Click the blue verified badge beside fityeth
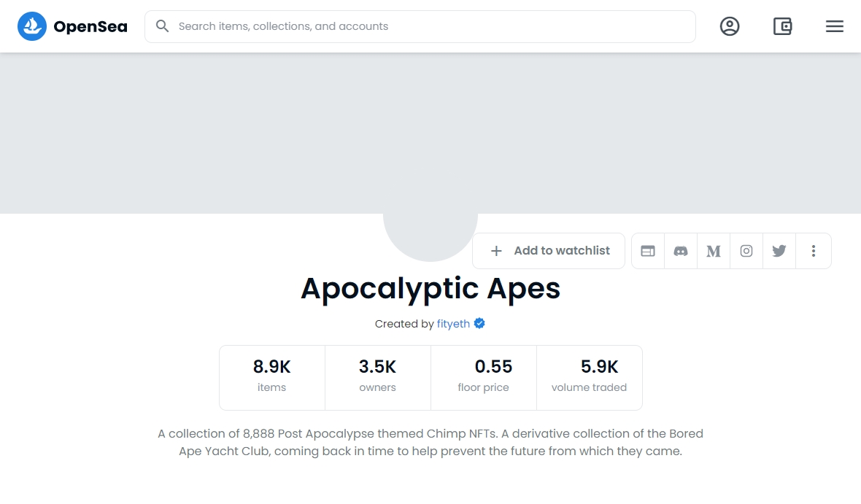This screenshot has width=861, height=504. pyautogui.click(x=479, y=323)
